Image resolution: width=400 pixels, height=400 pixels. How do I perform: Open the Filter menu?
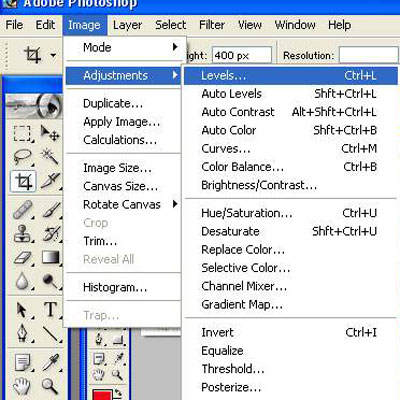[212, 25]
